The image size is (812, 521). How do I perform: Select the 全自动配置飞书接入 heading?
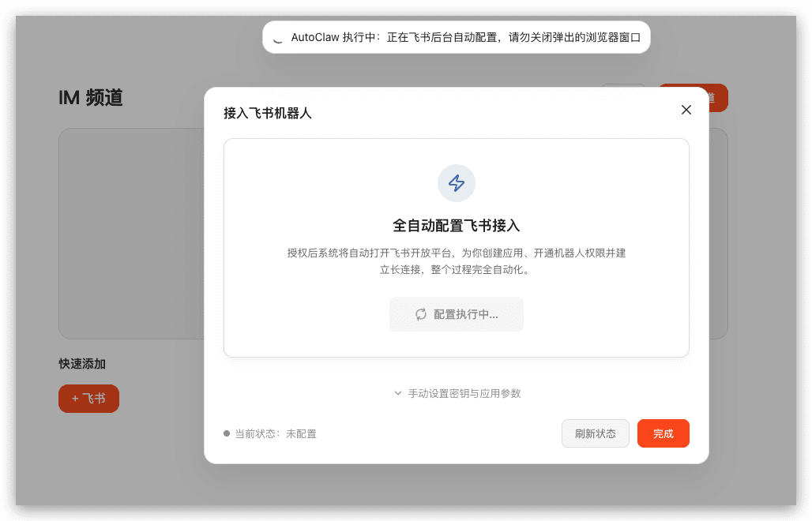click(457, 225)
